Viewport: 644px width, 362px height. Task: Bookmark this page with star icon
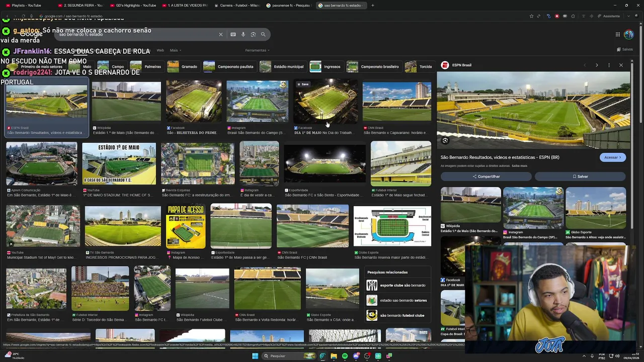click(531, 16)
